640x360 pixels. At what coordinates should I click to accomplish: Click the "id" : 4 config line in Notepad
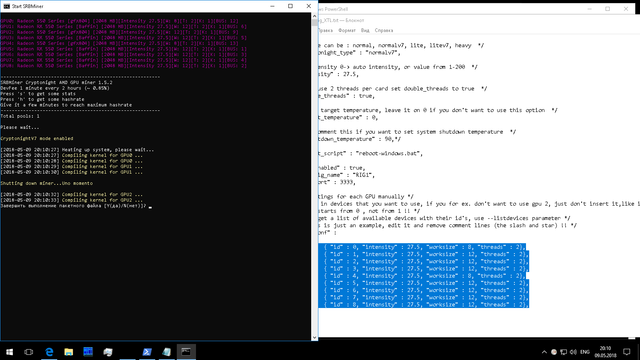pyautogui.click(x=424, y=276)
